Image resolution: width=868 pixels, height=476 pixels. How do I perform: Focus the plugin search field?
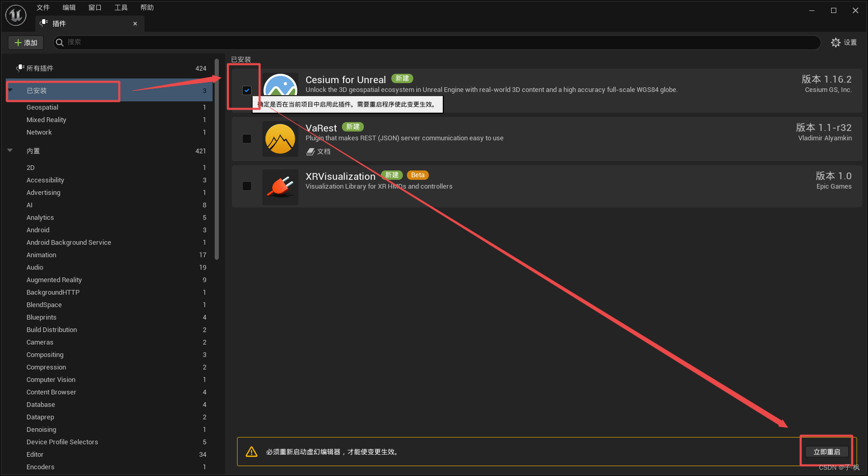[437, 42]
